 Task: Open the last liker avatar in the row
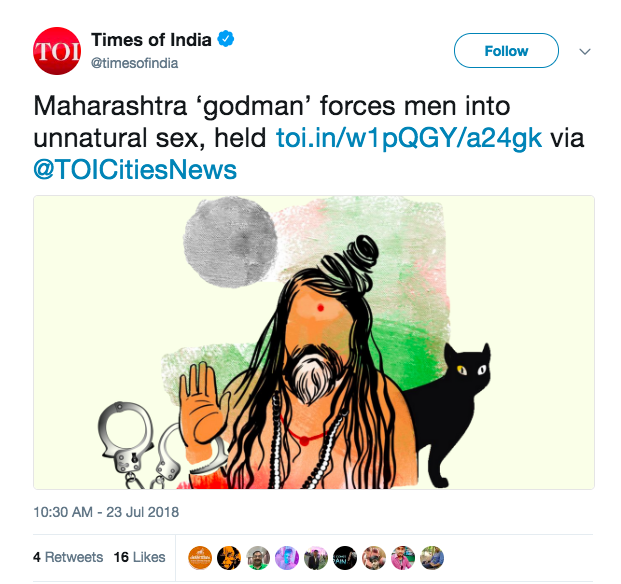[432, 557]
